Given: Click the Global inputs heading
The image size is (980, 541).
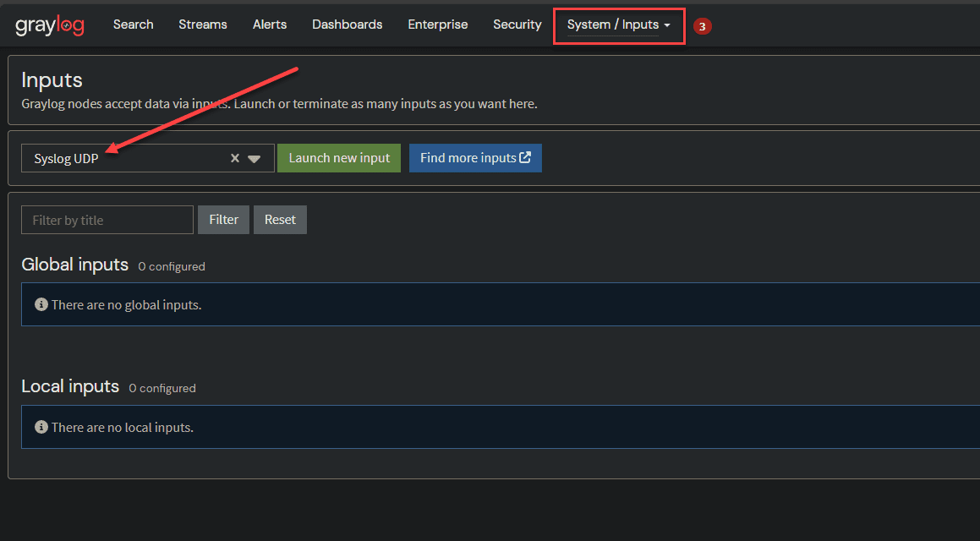Looking at the screenshot, I should tap(75, 265).
